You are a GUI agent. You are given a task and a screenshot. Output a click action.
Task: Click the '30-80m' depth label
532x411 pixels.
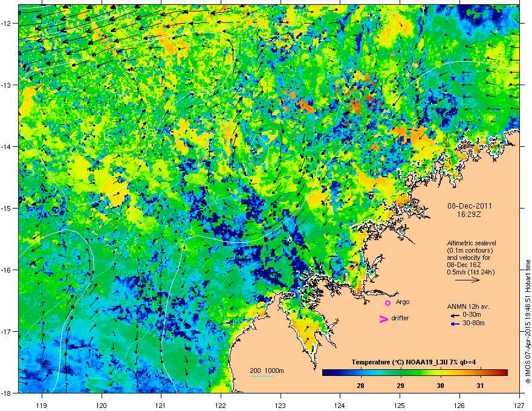point(473,323)
